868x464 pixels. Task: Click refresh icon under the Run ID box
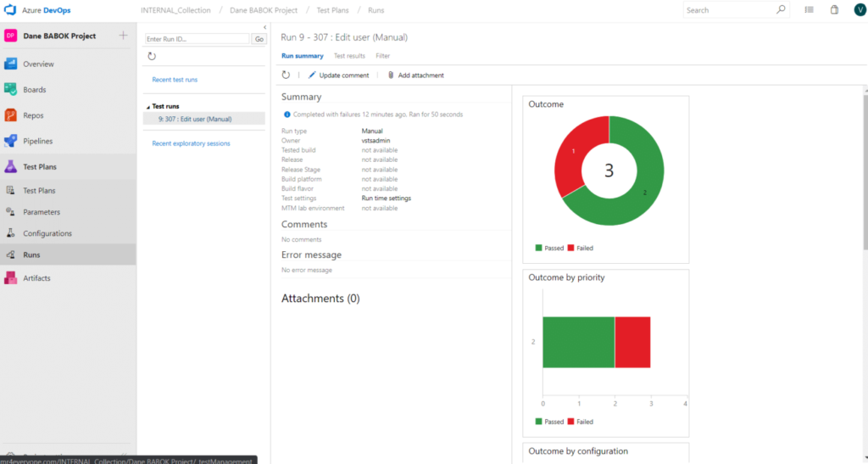(x=152, y=56)
